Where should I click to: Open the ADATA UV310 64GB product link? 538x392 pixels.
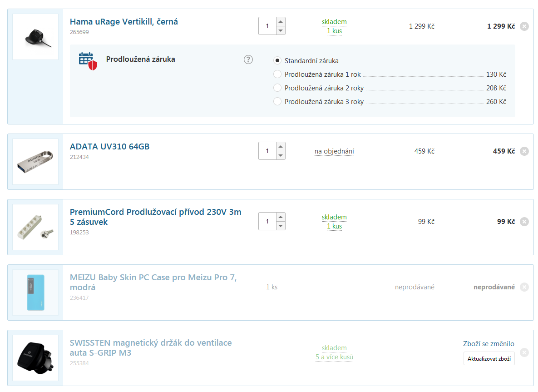click(109, 147)
